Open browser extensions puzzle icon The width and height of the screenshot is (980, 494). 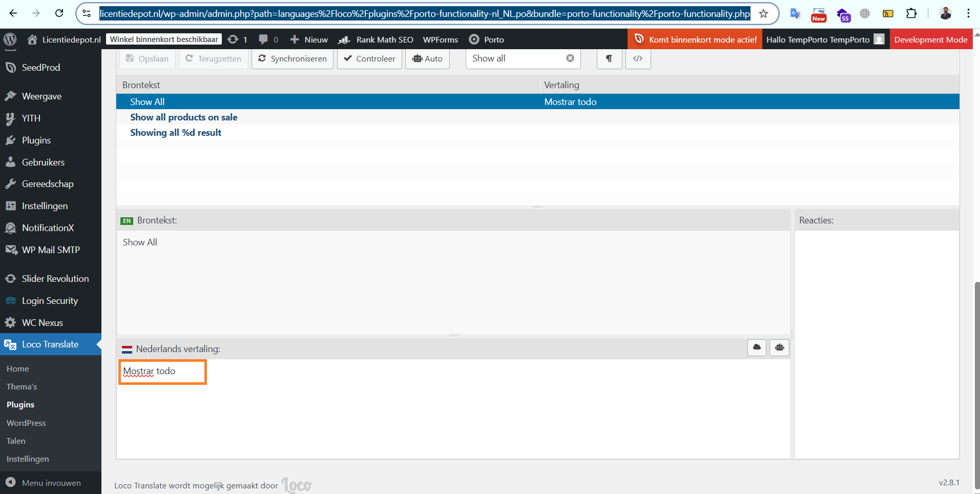911,14
